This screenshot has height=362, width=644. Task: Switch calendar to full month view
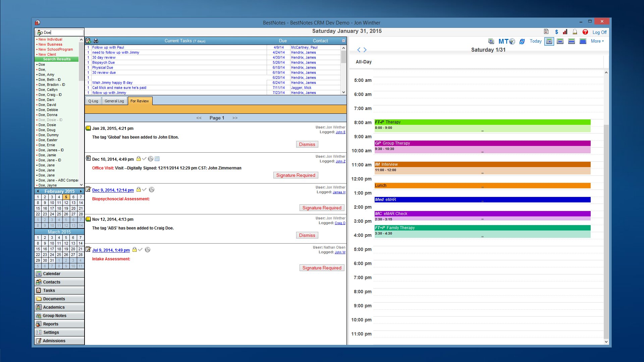coord(583,41)
